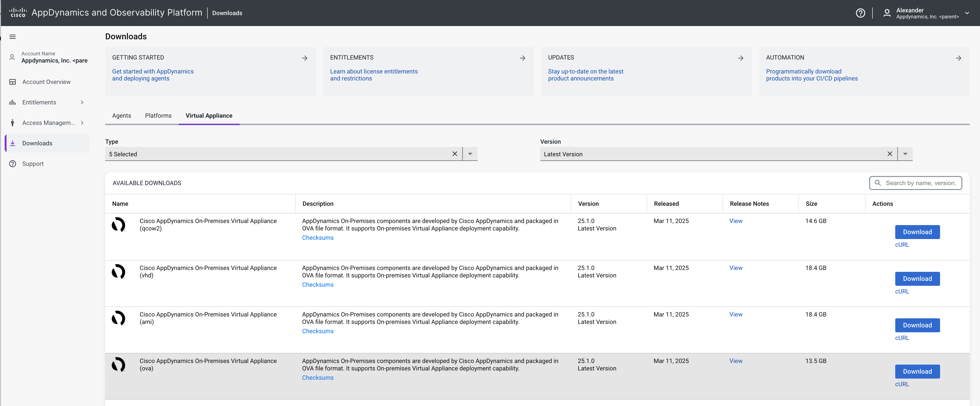Open the help question mark icon

point(861,13)
